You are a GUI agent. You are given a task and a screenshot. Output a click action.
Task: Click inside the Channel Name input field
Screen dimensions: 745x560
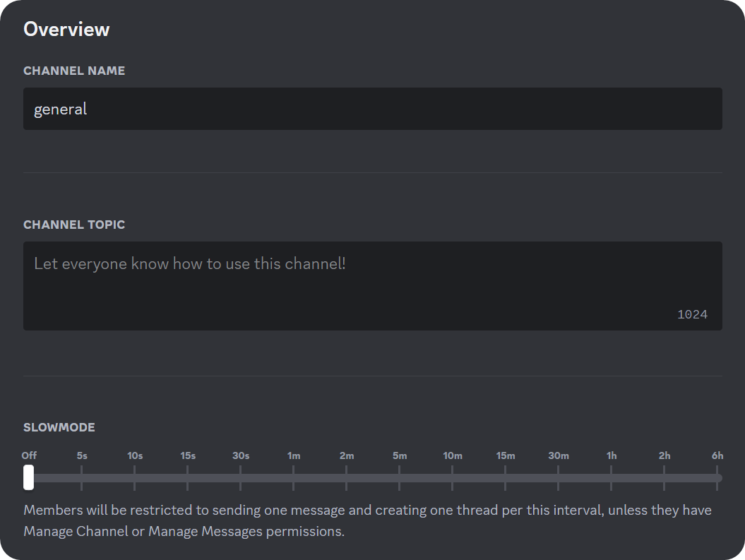[373, 109]
